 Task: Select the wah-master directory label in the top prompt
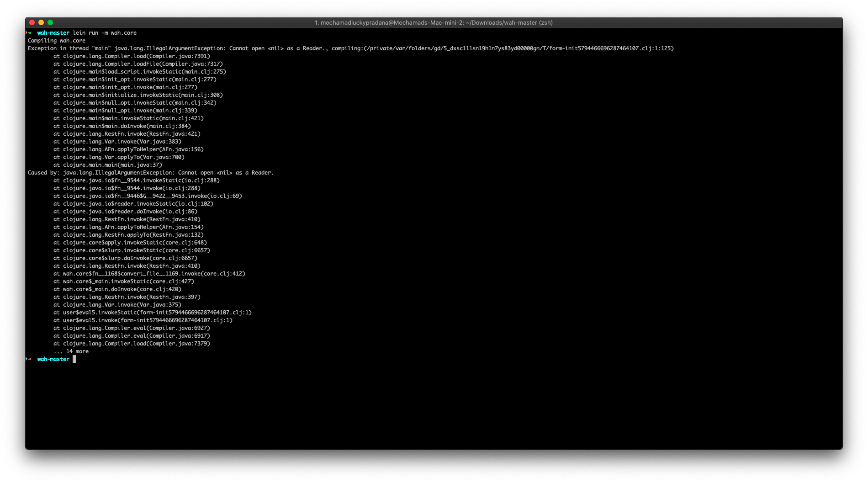(53, 33)
